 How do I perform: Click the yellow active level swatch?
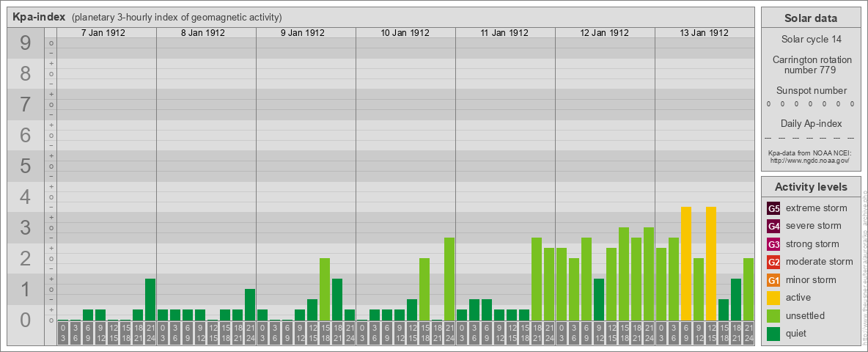(773, 298)
